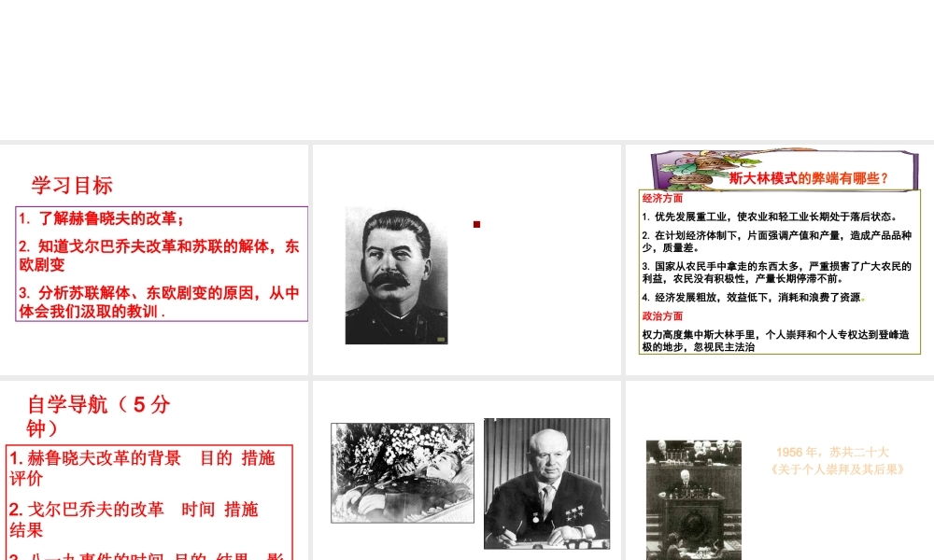
Task: Select point 4 经济发展粗放，效益低下
Action: point(754,297)
